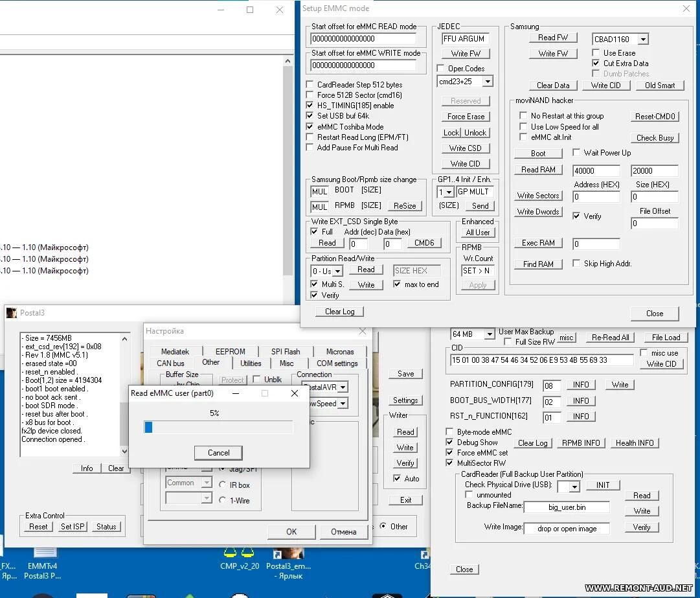Click the ReSize button
Image resolution: width=700 pixels, height=598 pixels.
(405, 206)
